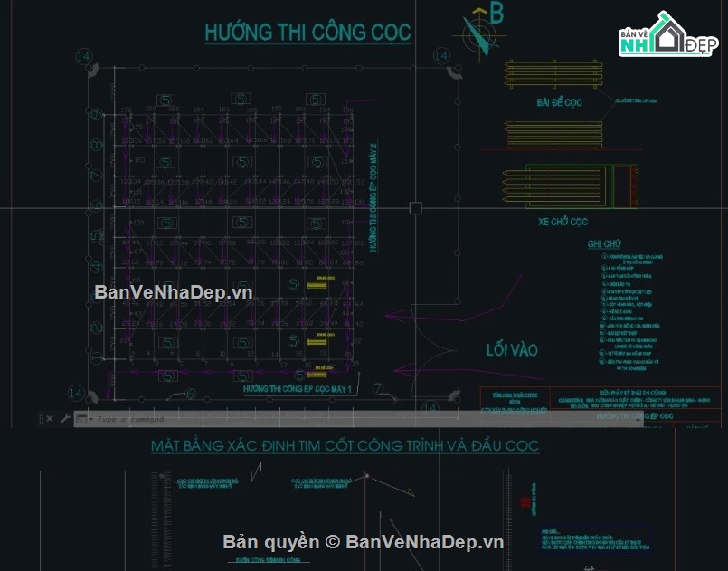Select the 'HƯỚNG THI CÔNG ÉP CỌC' title block text

coord(635,416)
